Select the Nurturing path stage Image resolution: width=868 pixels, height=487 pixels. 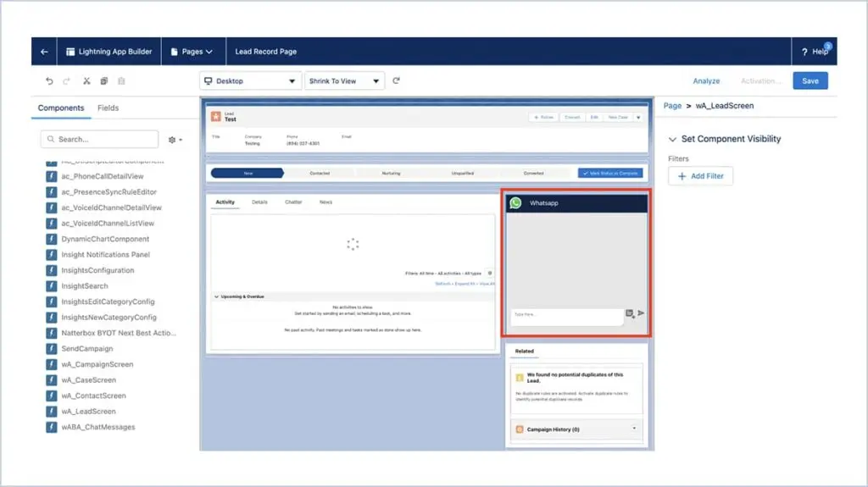point(391,174)
